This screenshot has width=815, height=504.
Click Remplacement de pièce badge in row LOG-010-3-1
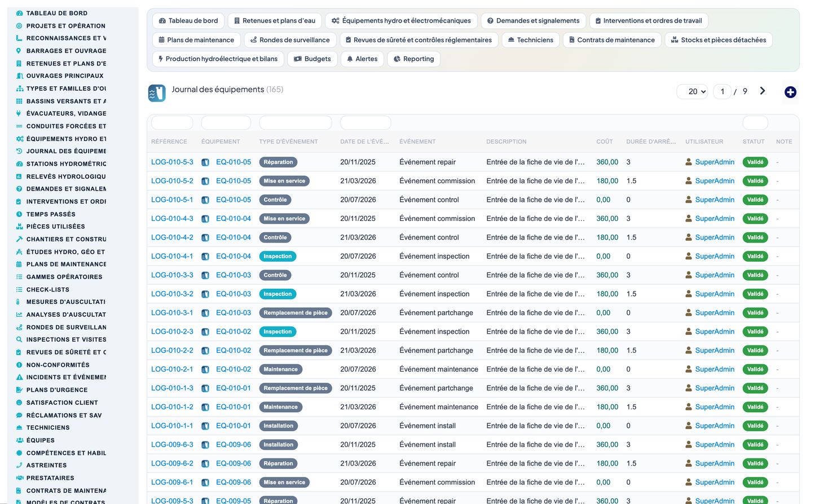296,313
